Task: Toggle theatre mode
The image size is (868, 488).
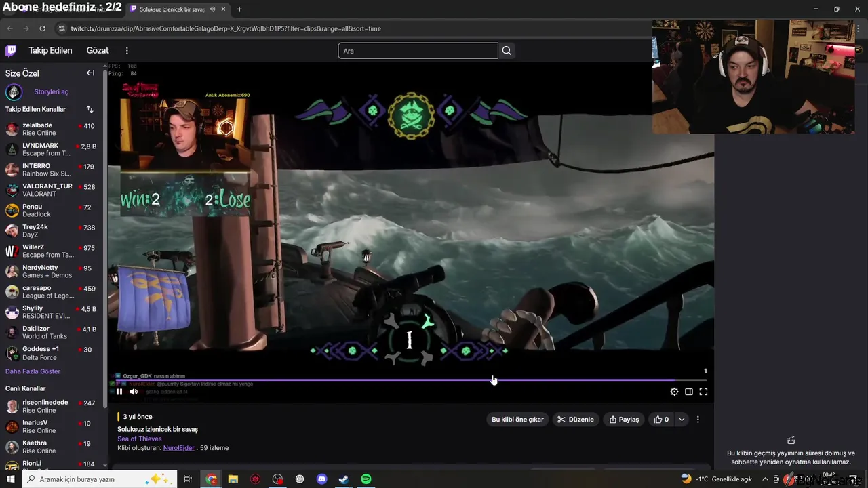Action: coord(689,392)
